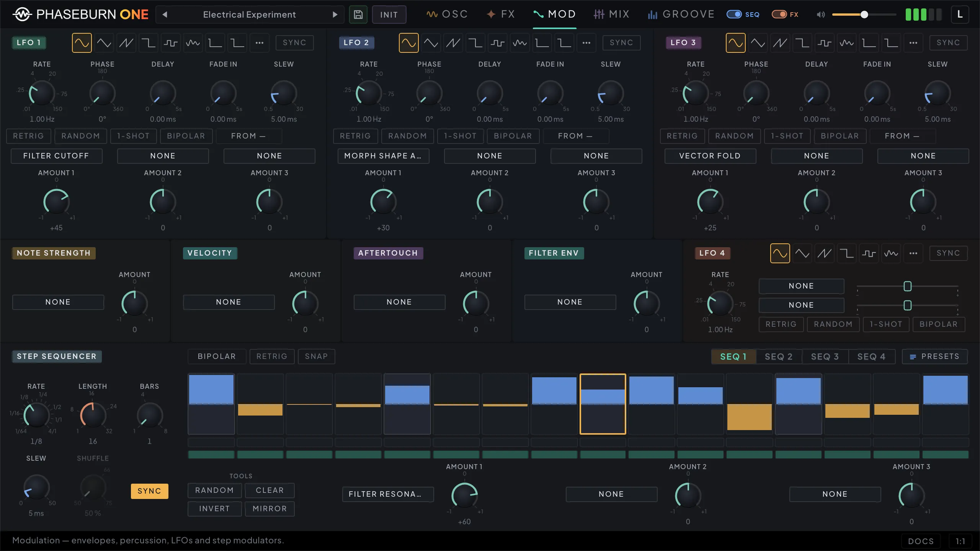Open sequencer PRESETS menu
Image resolution: width=980 pixels, height=551 pixels.
pyautogui.click(x=934, y=357)
